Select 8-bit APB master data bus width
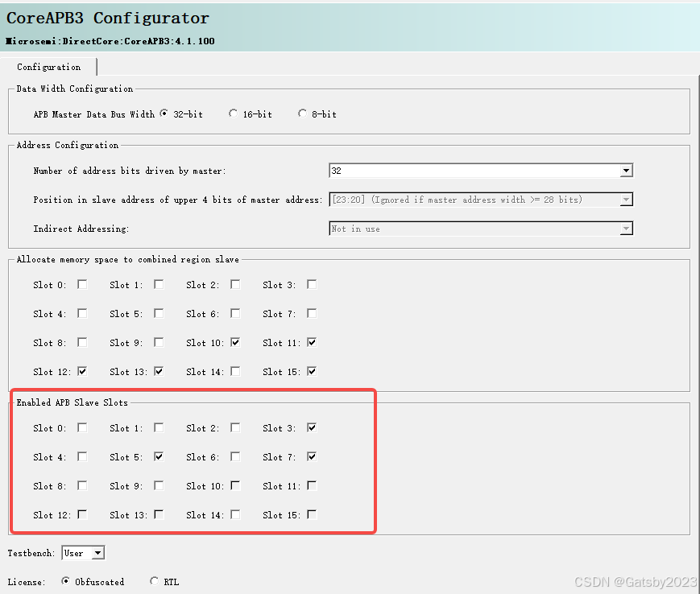Screen dimensions: 700x594 click(x=302, y=113)
